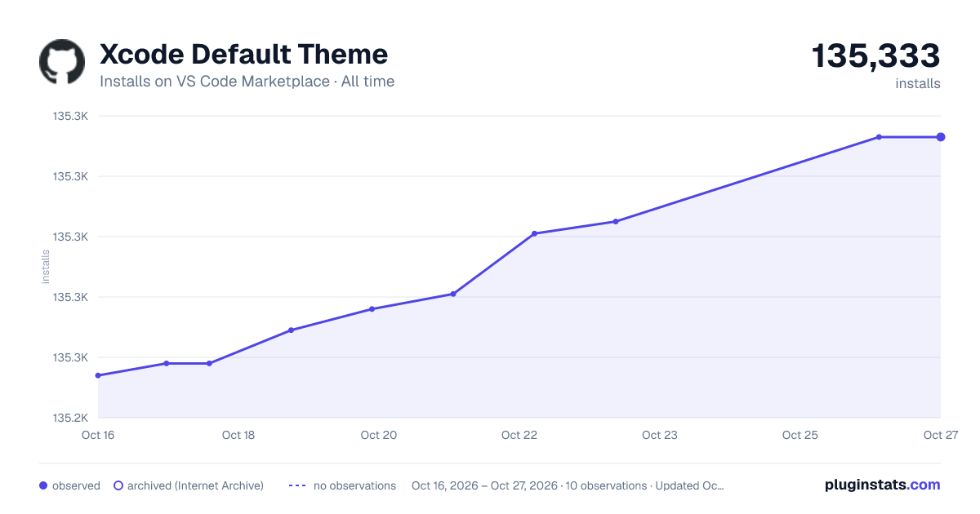
Task: Click the Oct 23 x-axis label
Action: point(660,435)
